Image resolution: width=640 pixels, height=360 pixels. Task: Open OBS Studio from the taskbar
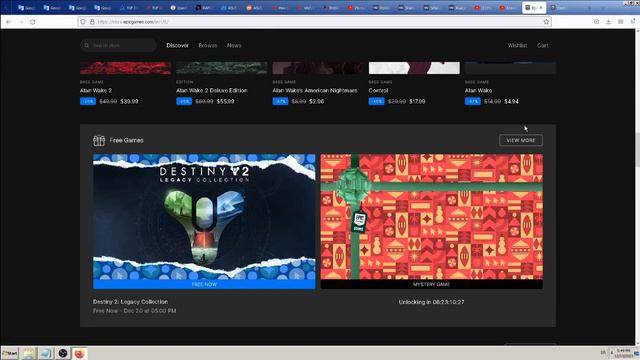[62, 353]
